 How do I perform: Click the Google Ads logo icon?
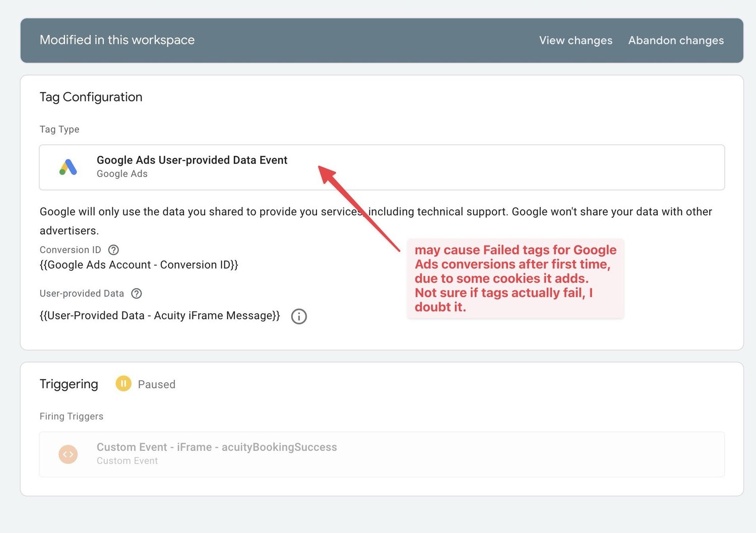[68, 167]
